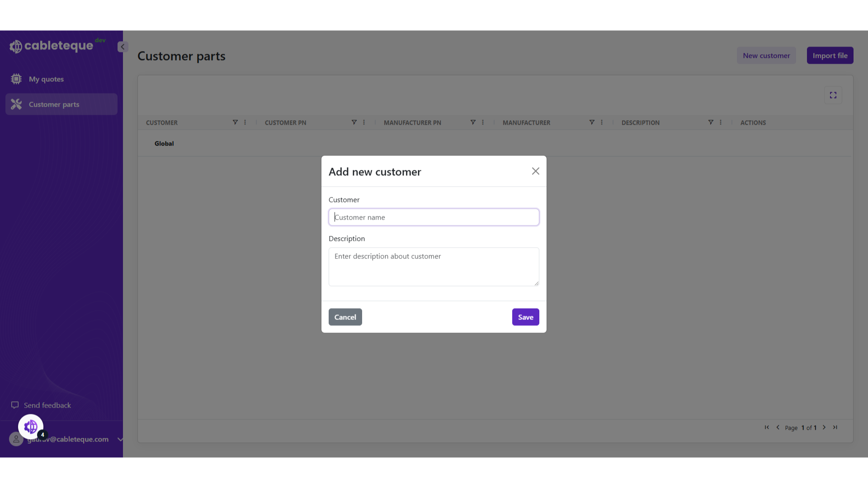Image resolution: width=868 pixels, height=488 pixels.
Task: Jump to the last page
Action: (835, 427)
